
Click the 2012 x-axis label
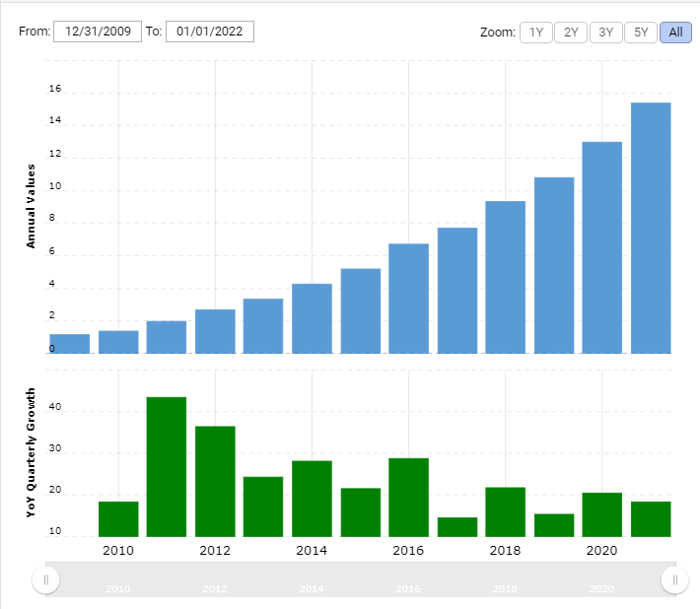(215, 551)
